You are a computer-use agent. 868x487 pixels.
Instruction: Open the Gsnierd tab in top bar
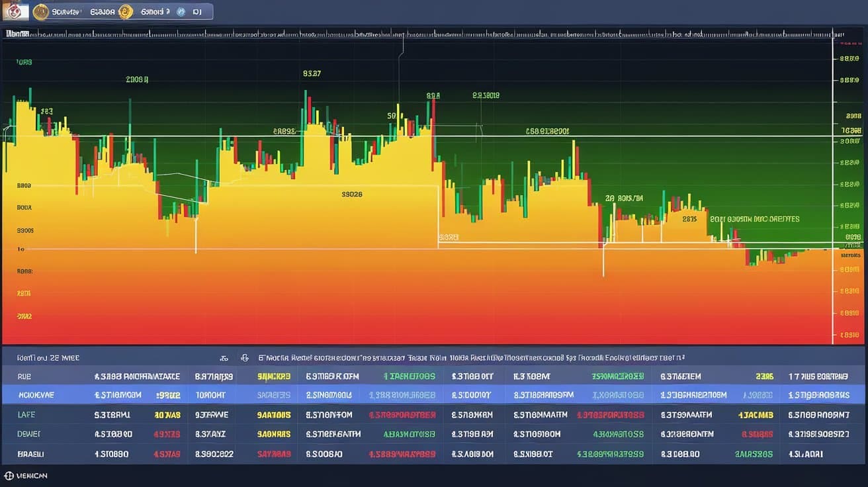point(155,12)
